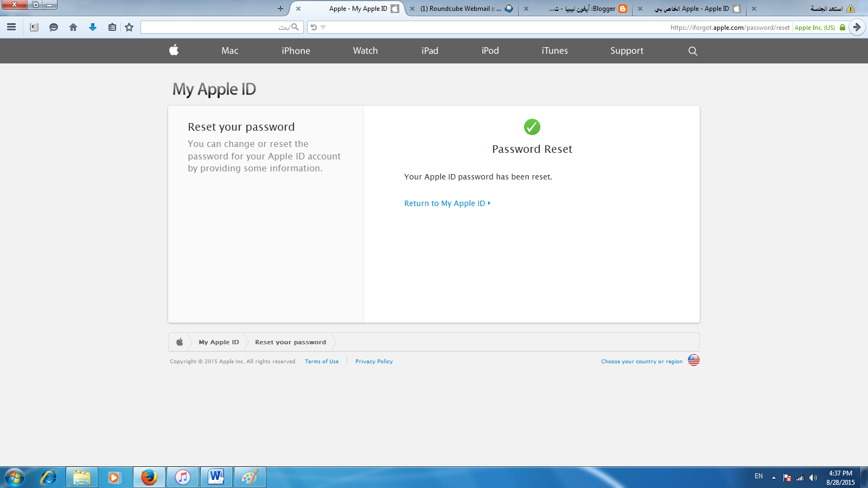Click the EN language indicator in the tray

758,476
